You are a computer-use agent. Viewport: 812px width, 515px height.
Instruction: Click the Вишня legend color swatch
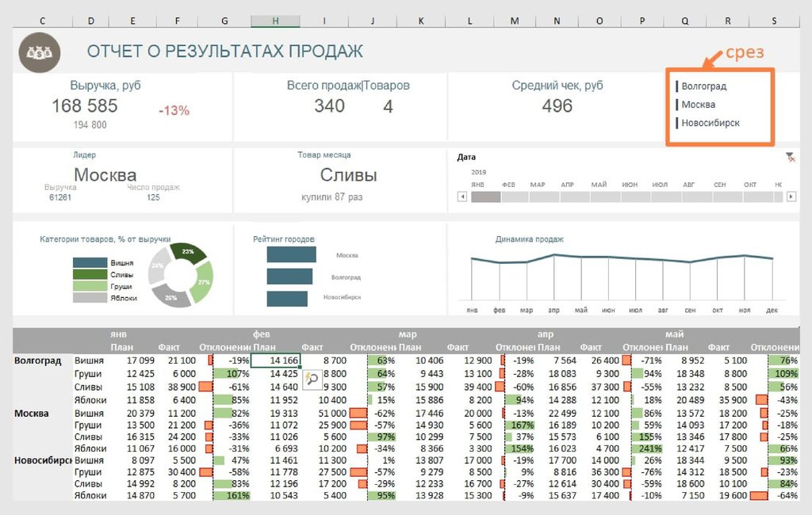(x=90, y=262)
